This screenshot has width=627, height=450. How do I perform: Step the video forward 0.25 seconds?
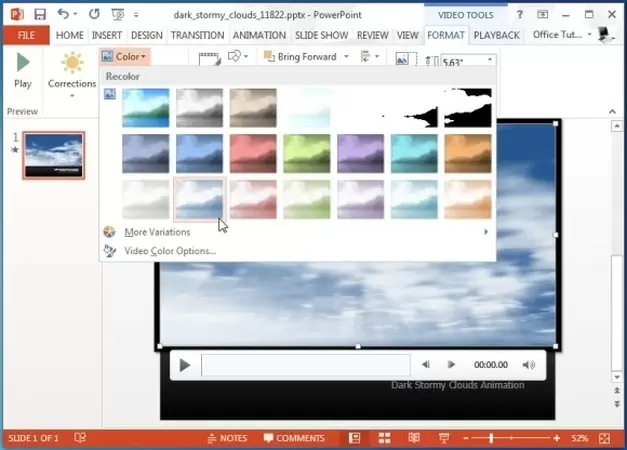coord(451,365)
